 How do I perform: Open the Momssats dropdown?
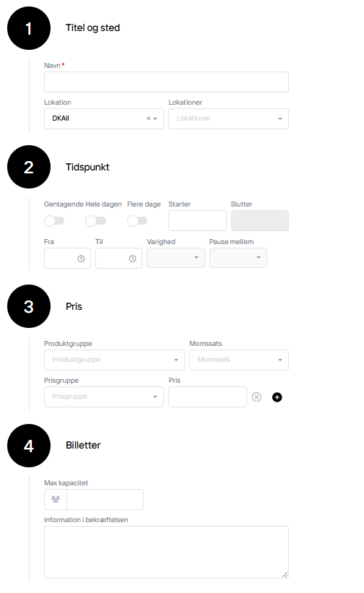(x=239, y=360)
